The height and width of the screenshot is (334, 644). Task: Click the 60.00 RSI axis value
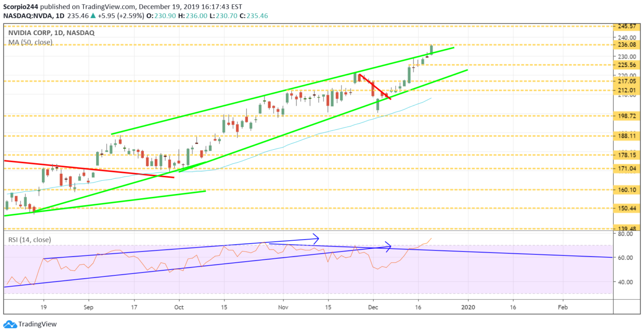pos(625,257)
